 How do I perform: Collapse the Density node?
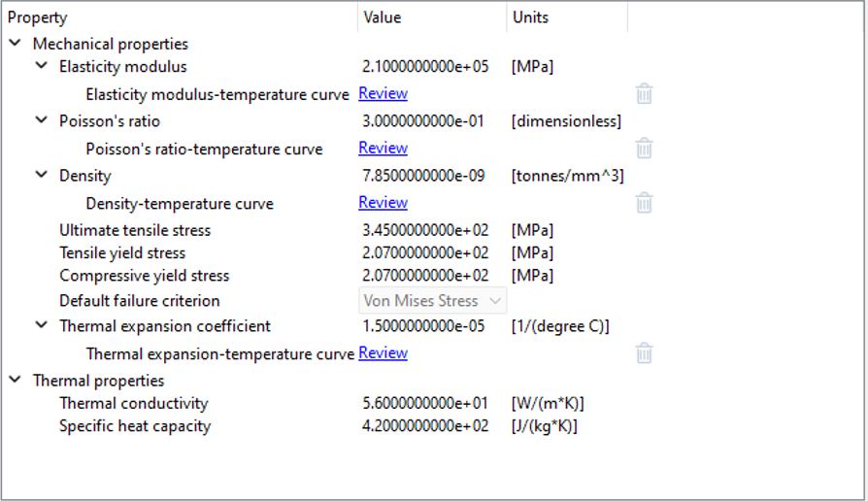click(41, 176)
